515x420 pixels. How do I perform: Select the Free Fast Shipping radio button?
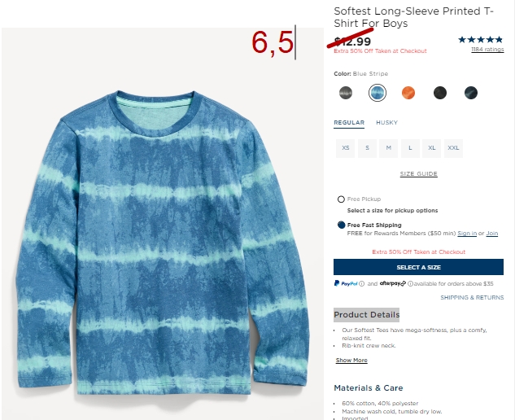pyautogui.click(x=341, y=225)
